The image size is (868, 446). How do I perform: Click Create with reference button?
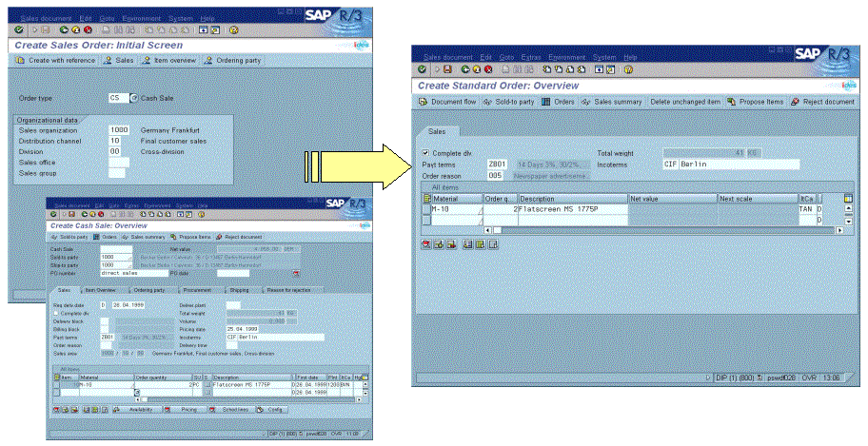click(55, 60)
